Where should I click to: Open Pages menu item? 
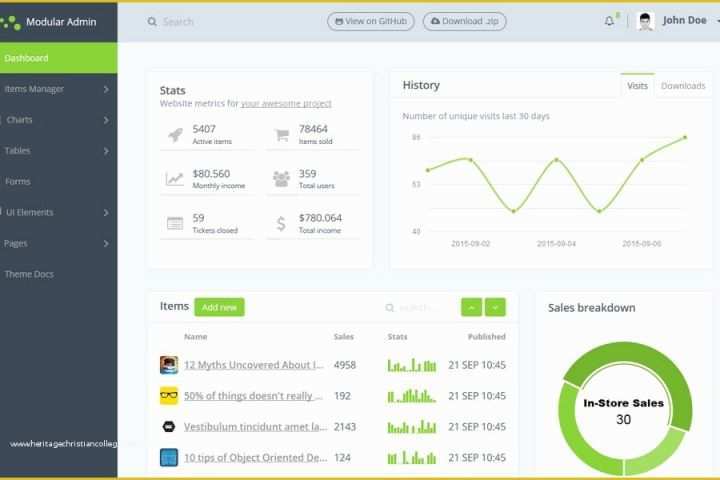click(58, 243)
